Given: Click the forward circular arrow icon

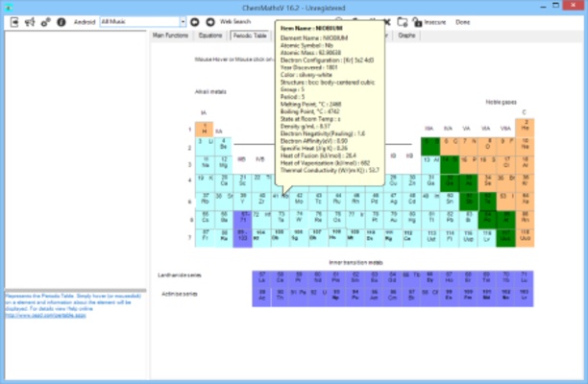Looking at the screenshot, I should (210, 22).
